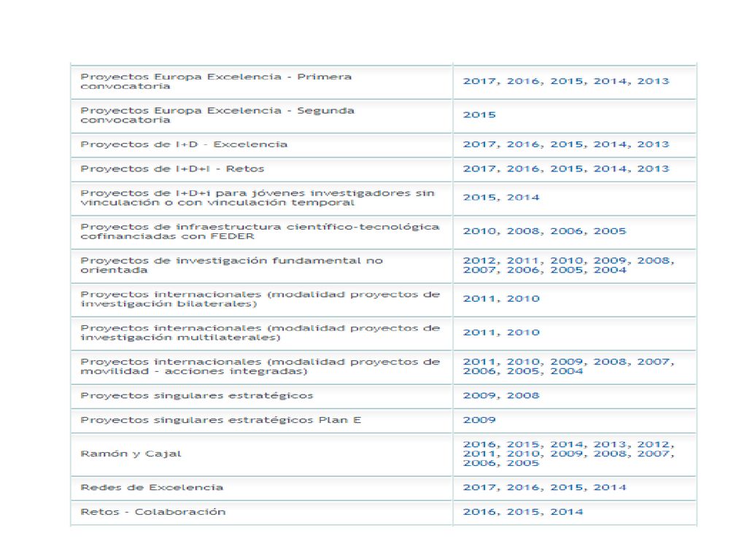The image size is (747, 560).
Task: Open 2014 link for jóvenes investigadores projects
Action: click(x=523, y=198)
